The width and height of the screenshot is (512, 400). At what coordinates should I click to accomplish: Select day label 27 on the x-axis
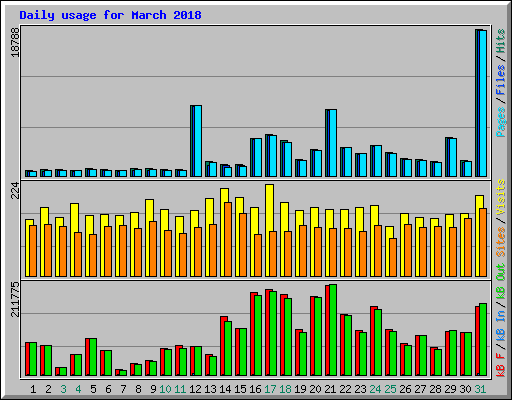[x=420, y=389]
